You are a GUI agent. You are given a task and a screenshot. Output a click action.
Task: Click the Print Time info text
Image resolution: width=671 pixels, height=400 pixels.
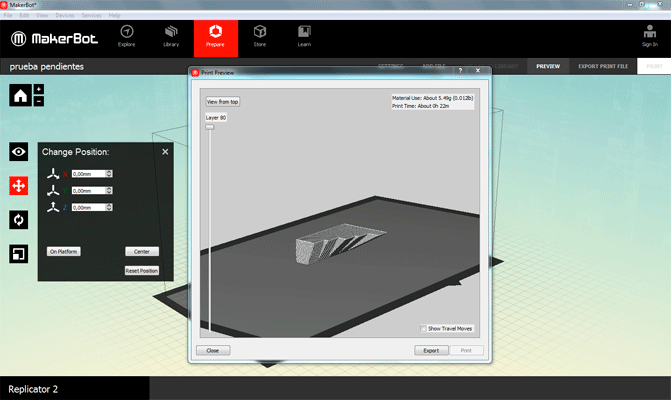tap(421, 106)
